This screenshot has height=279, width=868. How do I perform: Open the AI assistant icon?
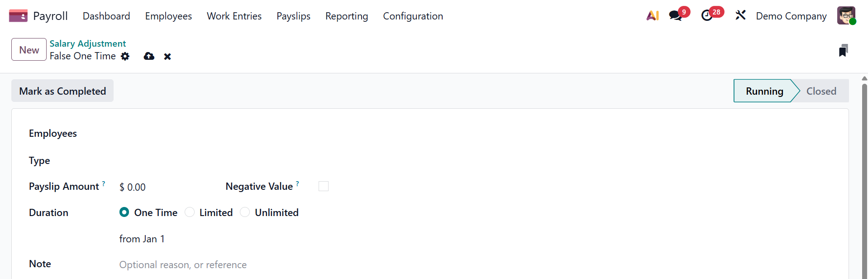point(652,16)
